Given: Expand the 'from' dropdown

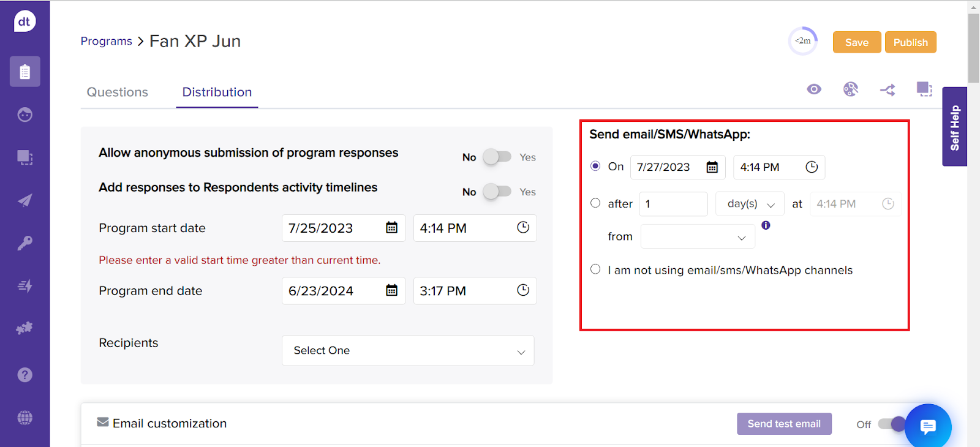Looking at the screenshot, I should click(x=698, y=237).
